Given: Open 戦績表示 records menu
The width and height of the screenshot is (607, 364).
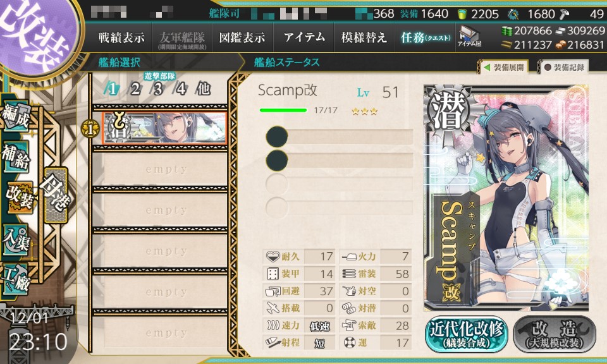Looking at the screenshot, I should (121, 37).
